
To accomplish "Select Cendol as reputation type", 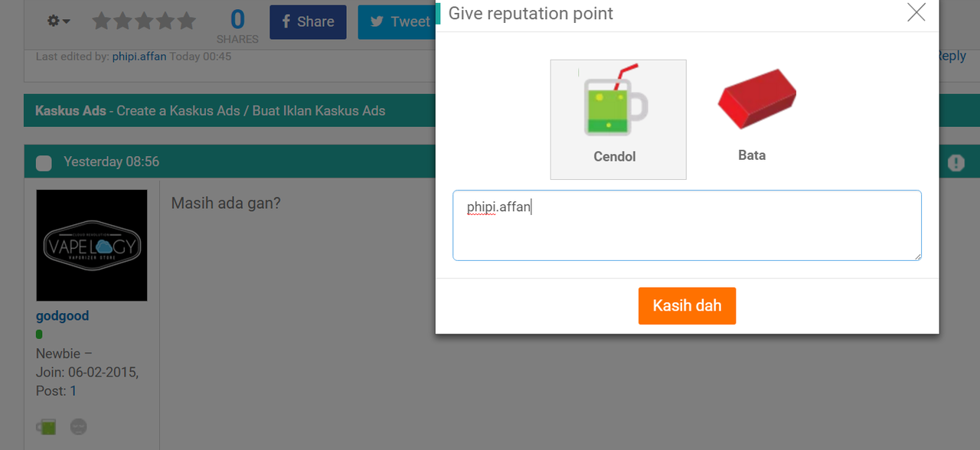I will point(618,119).
